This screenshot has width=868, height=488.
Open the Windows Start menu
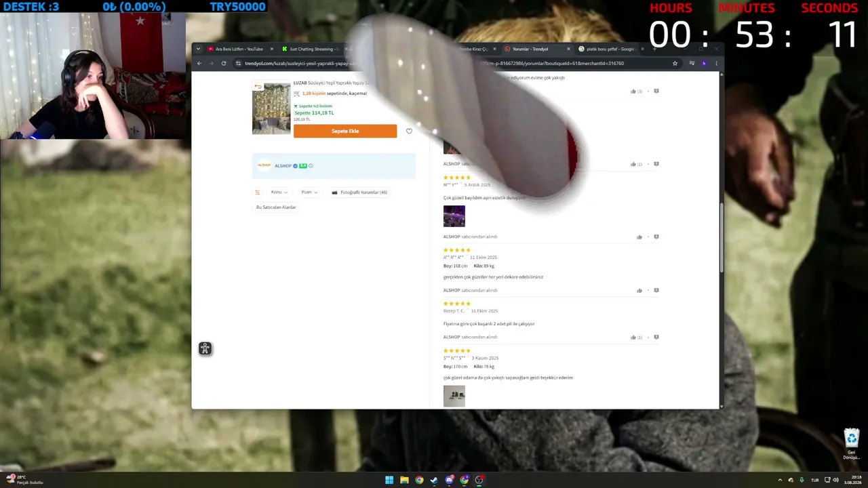pos(389,480)
